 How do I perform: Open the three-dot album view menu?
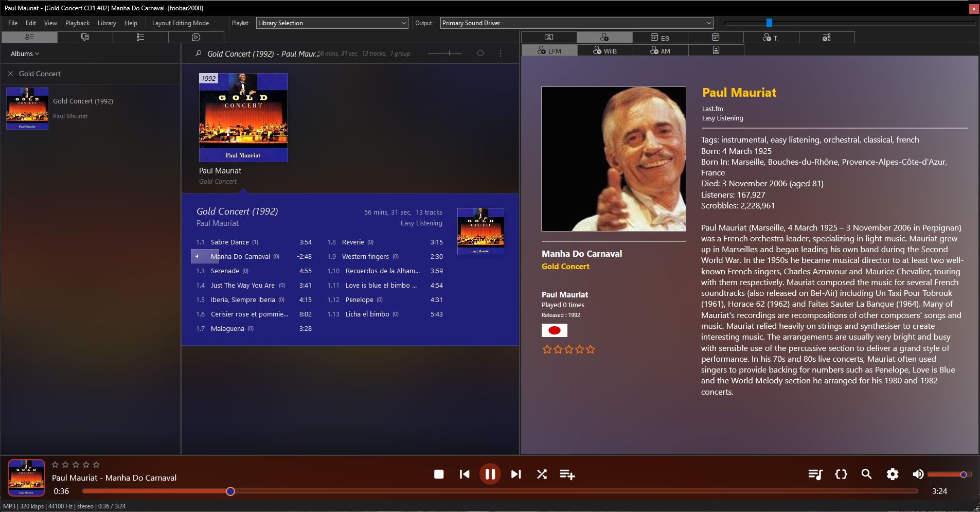point(501,53)
